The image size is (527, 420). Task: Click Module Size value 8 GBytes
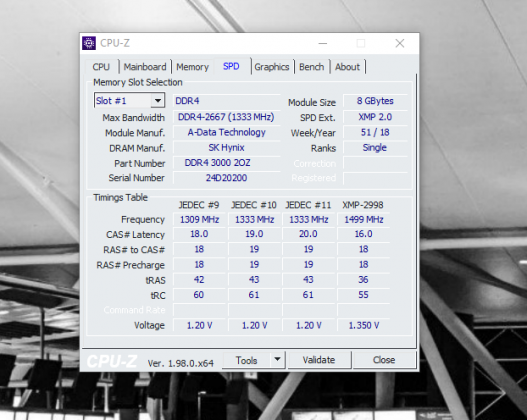[x=375, y=101]
